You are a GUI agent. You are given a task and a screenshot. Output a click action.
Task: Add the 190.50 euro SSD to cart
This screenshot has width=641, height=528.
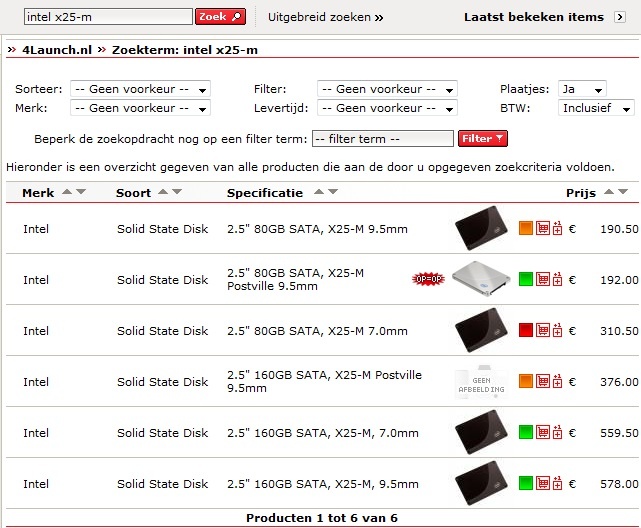542,228
